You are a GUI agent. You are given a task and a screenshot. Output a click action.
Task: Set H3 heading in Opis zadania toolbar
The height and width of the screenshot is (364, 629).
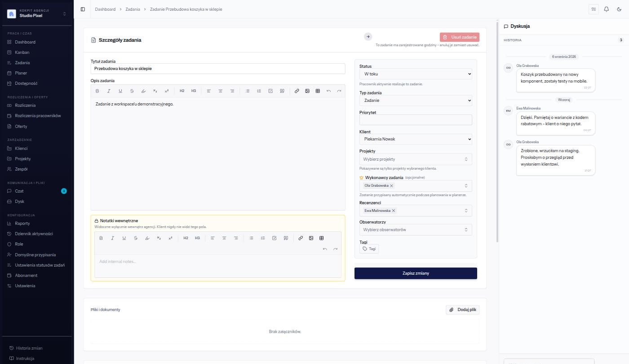pos(194,91)
